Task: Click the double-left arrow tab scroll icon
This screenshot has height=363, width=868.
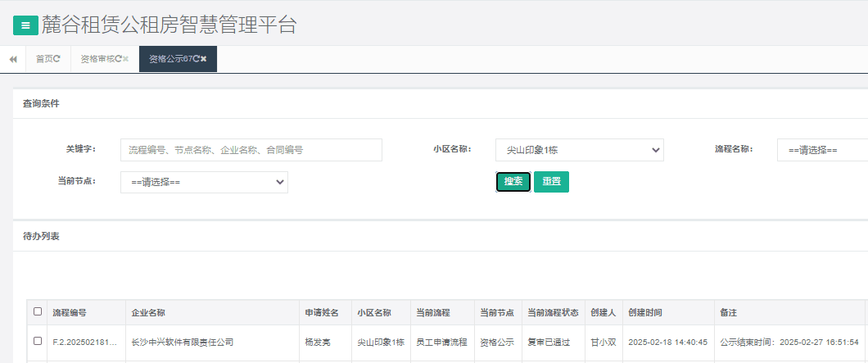Action: click(13, 59)
